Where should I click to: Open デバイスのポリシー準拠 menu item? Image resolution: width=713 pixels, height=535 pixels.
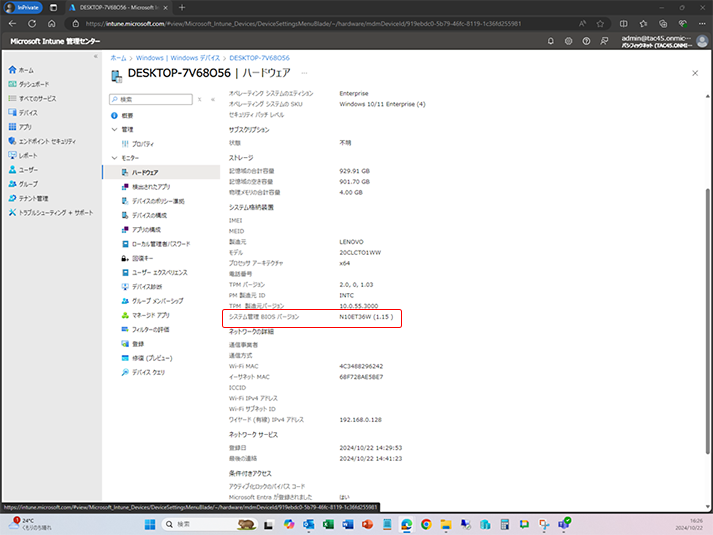pyautogui.click(x=153, y=201)
